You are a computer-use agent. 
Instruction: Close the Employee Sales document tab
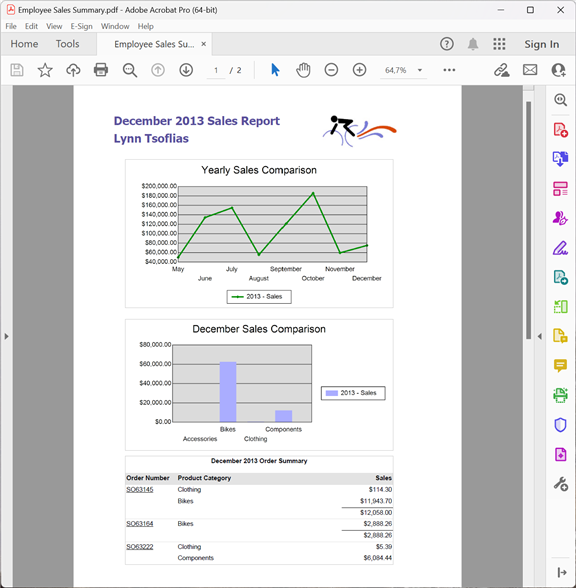coord(204,44)
